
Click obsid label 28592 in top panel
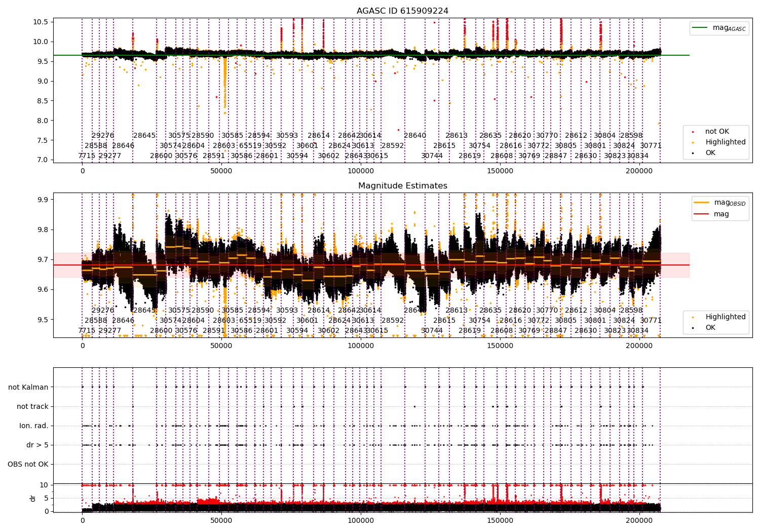point(393,146)
